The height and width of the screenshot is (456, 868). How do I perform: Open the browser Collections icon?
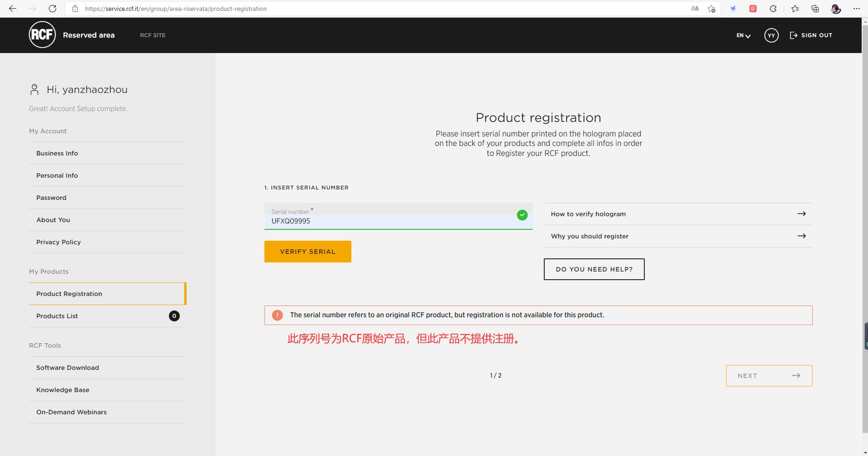pyautogui.click(x=815, y=9)
